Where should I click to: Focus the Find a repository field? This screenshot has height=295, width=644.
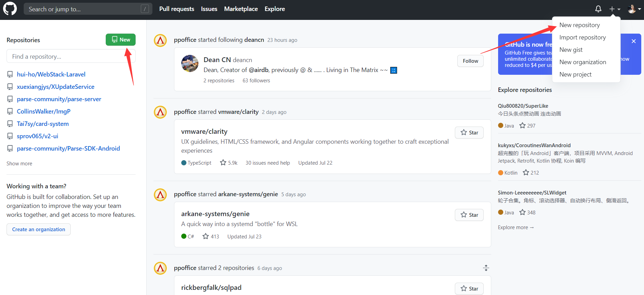[x=71, y=56]
